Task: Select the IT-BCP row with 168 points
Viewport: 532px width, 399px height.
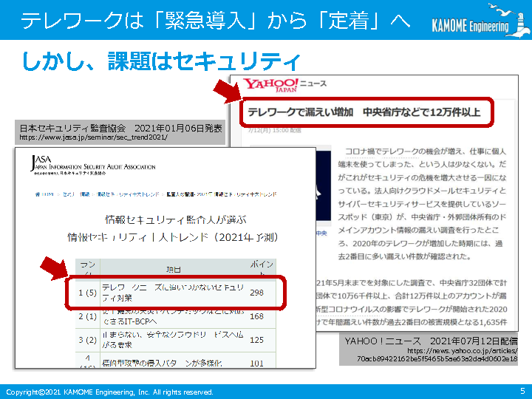Action: 175,316
